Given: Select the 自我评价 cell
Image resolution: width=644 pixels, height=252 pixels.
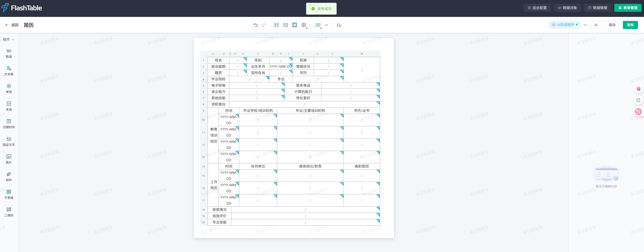Looking at the screenshot, I should [x=220, y=216].
